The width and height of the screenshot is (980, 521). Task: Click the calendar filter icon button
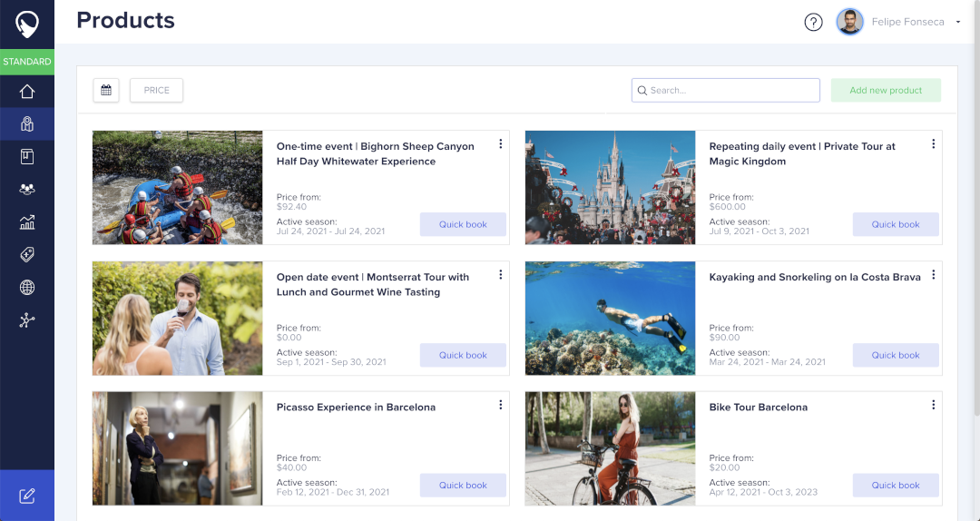(x=106, y=90)
